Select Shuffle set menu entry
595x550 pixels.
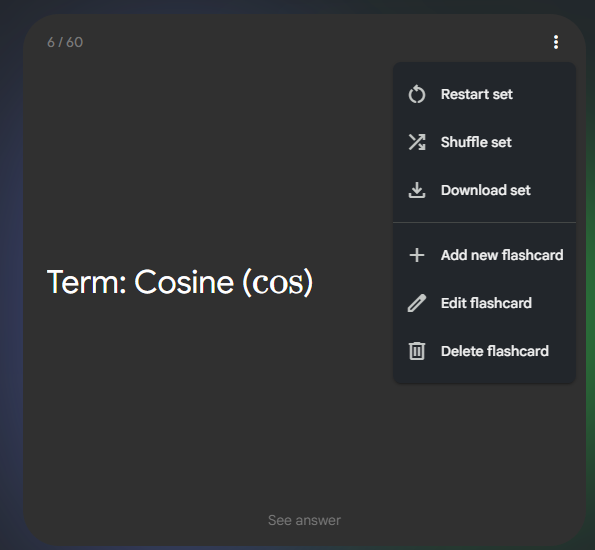coord(484,142)
